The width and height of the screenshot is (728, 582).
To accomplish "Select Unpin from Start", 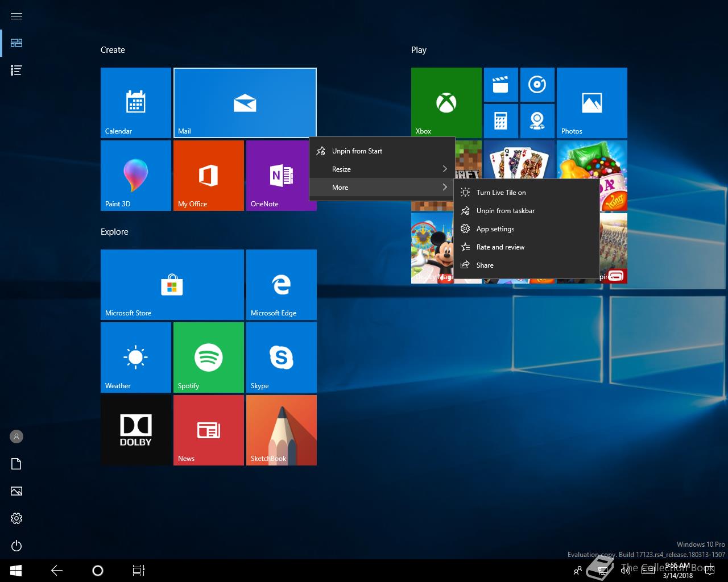I will point(382,151).
